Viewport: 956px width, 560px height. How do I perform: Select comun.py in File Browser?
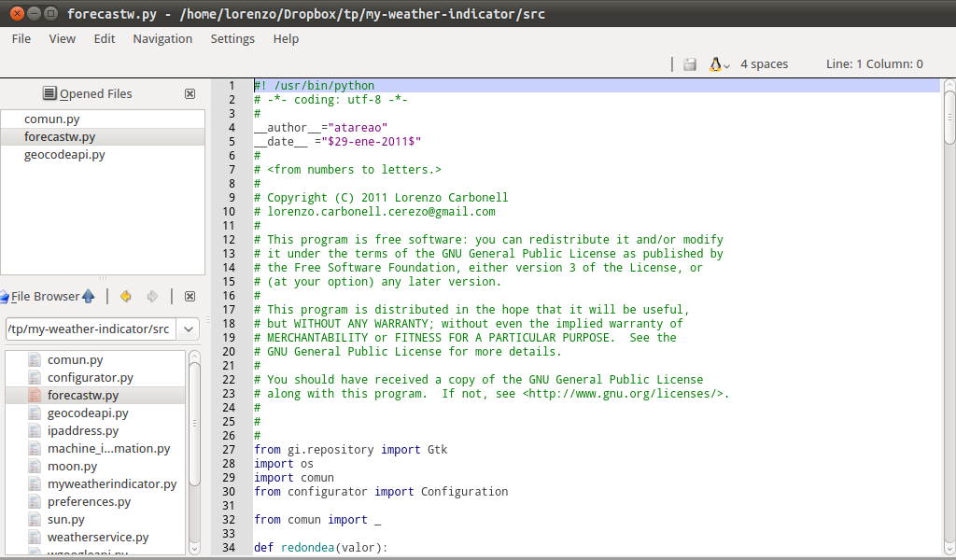coord(95,360)
